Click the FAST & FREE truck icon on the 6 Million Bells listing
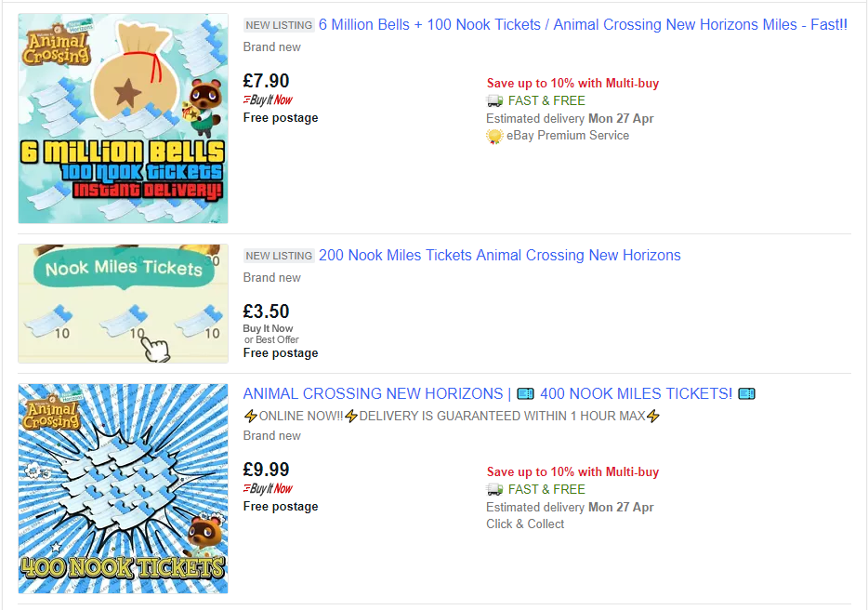Viewport: 868px width, 610px height. [494, 100]
